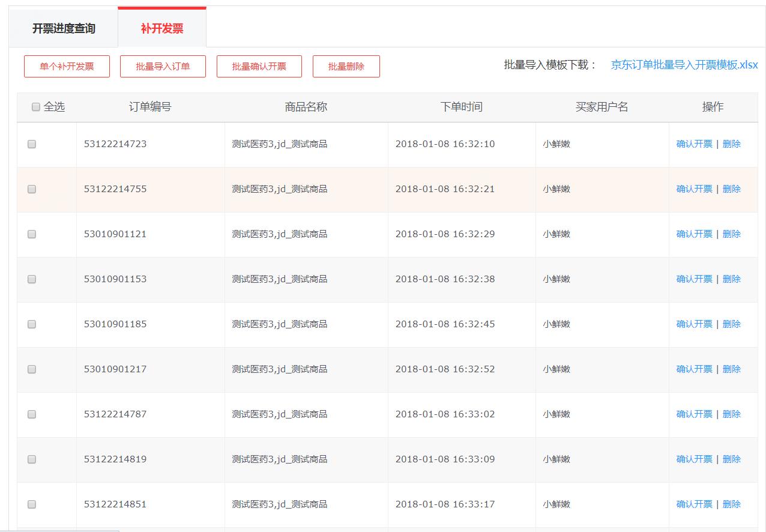Click order time 2018-01-08 16:32:21
The height and width of the screenshot is (532, 766).
tap(445, 189)
